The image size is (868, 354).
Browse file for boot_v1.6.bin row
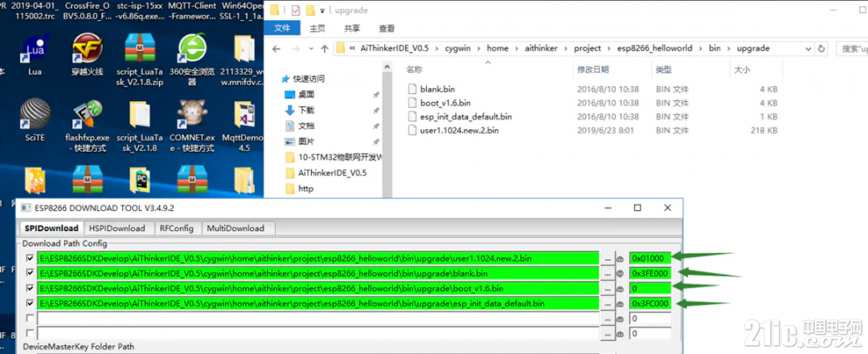coord(608,288)
